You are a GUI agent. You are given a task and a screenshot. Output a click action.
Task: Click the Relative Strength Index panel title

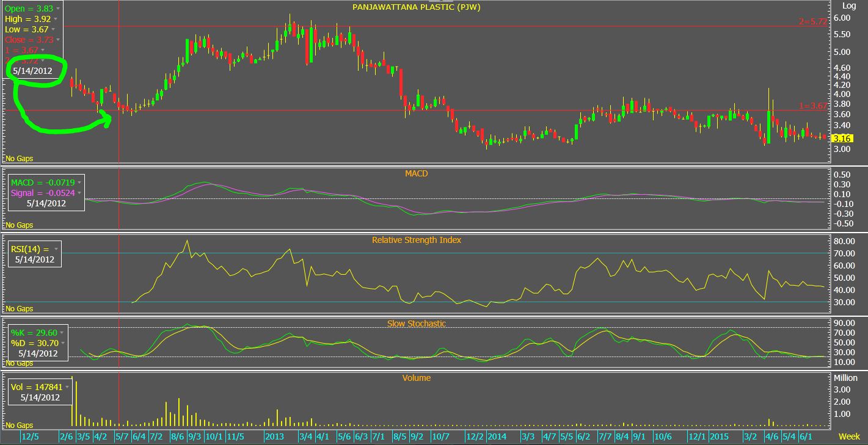click(417, 240)
